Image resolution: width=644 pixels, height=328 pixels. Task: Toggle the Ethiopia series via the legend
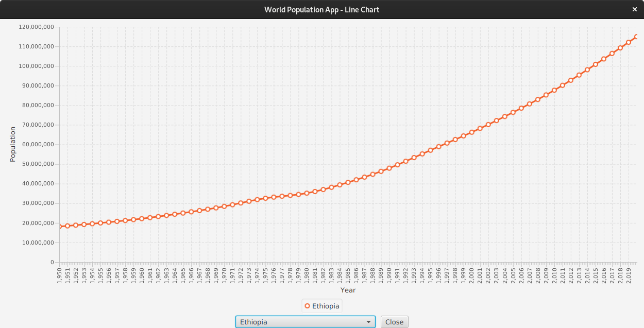pos(321,305)
